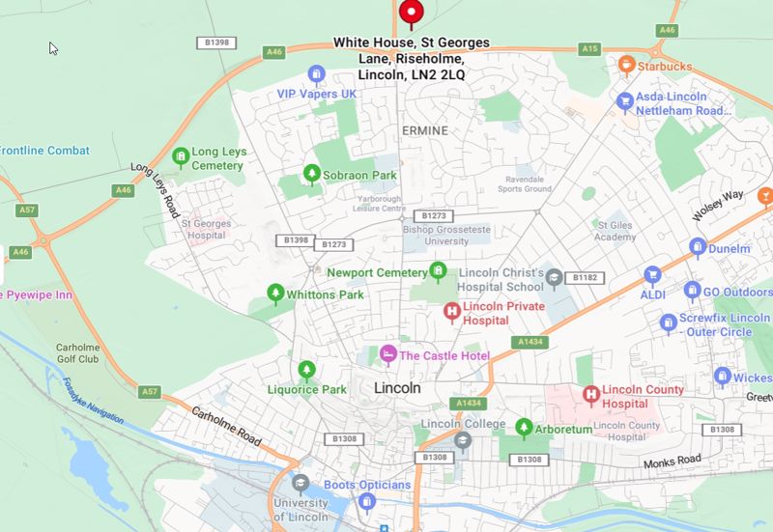Select the Lincoln Christ's Hospital School icon
This screenshot has width=773, height=532.
(x=554, y=279)
